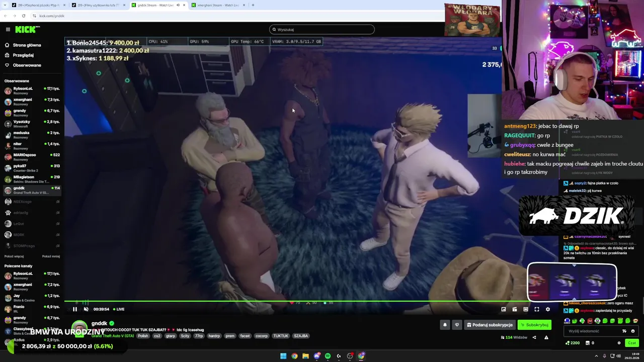The width and height of the screenshot is (644, 362).
Task: Open channel points 2200
Action: 573,343
